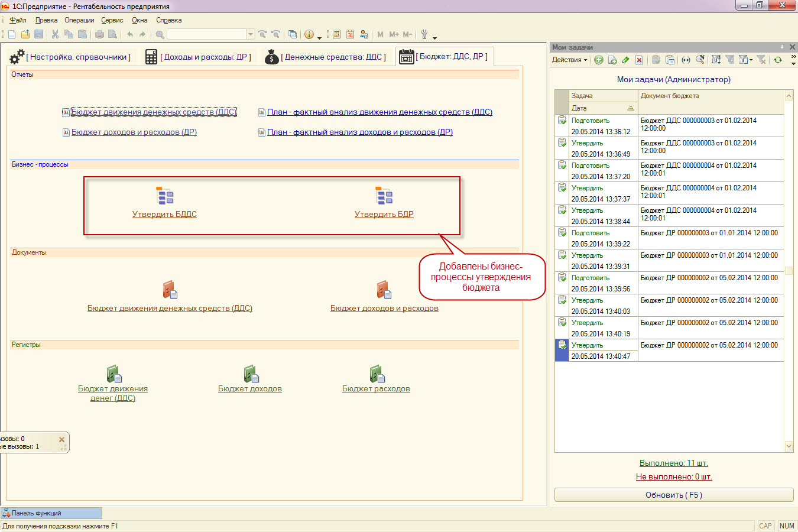The height and width of the screenshot is (532, 798).
Task: Expand the search field dropdown arrow
Action: tap(251, 34)
